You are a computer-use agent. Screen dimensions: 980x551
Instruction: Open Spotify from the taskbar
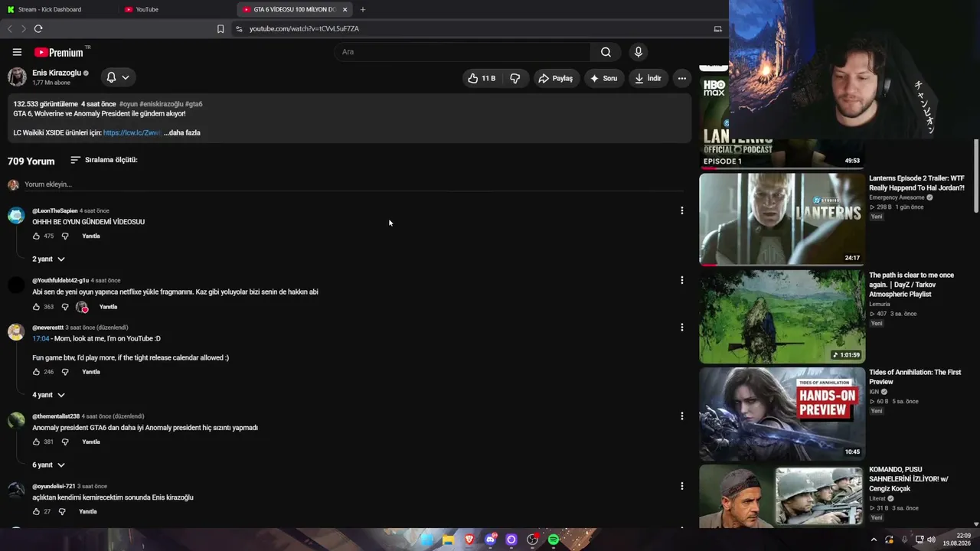point(554,540)
